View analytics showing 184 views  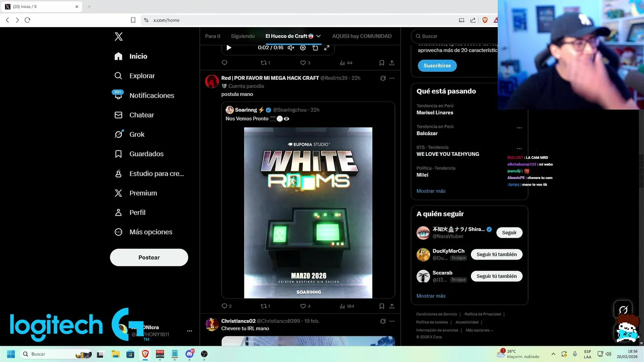coord(347,306)
